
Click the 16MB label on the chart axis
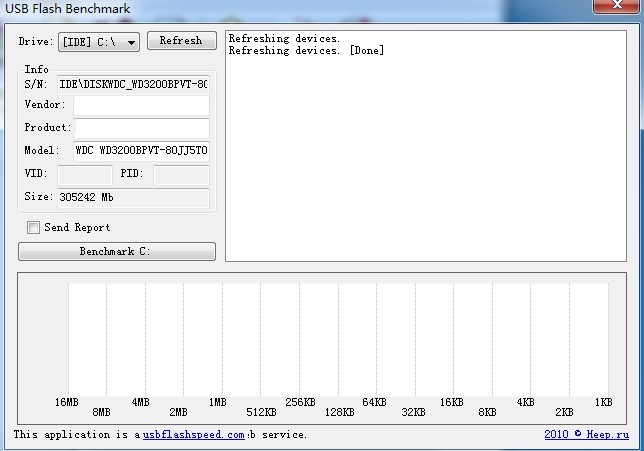(x=66, y=402)
